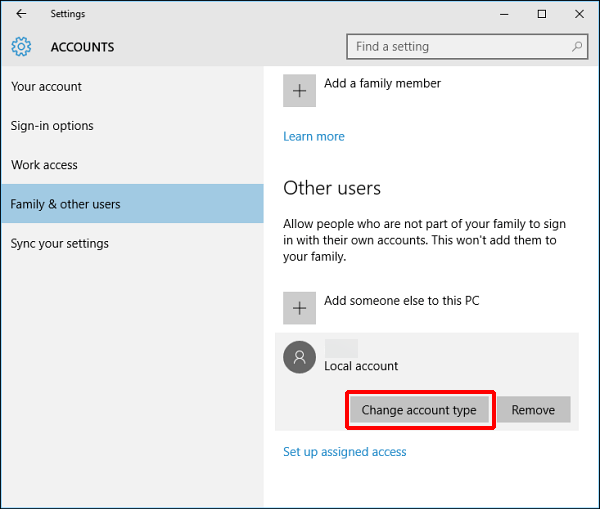Open Sync your settings
The width and height of the screenshot is (600, 509).
click(x=60, y=243)
